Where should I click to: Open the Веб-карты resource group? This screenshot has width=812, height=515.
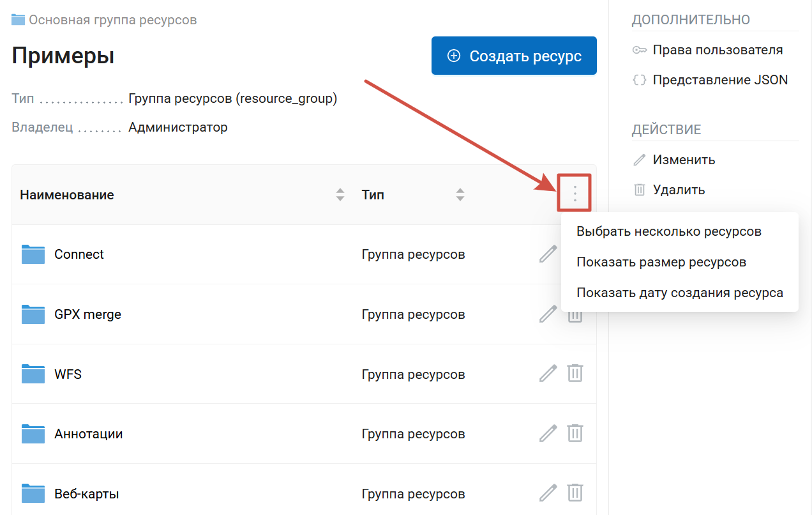[x=87, y=494]
